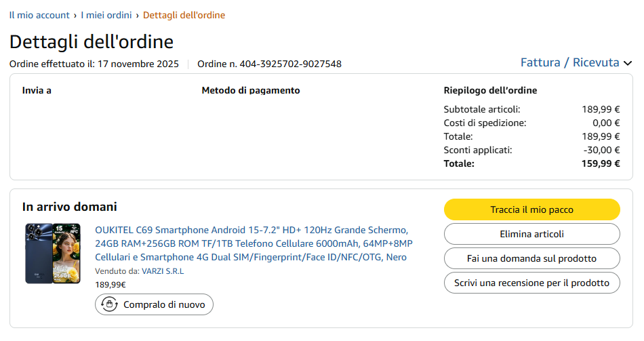Click the Sconti applicati -30,00 € row
The height and width of the screenshot is (341, 644).
click(531, 150)
